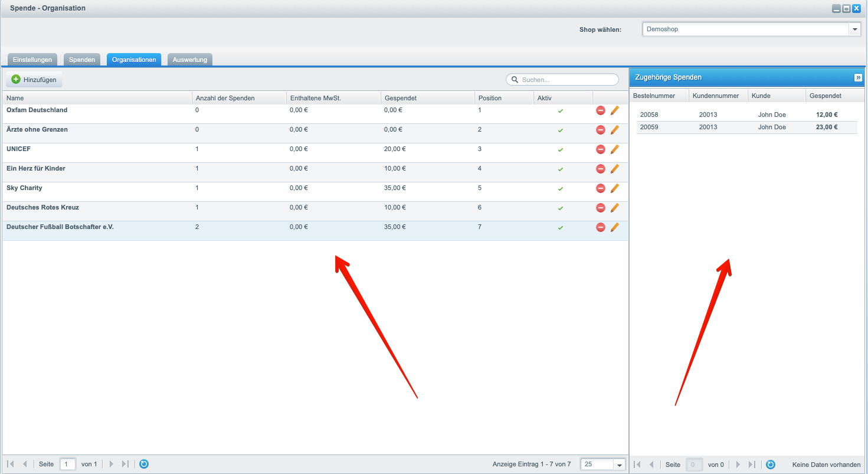Sort by Kunde column header

(777, 96)
